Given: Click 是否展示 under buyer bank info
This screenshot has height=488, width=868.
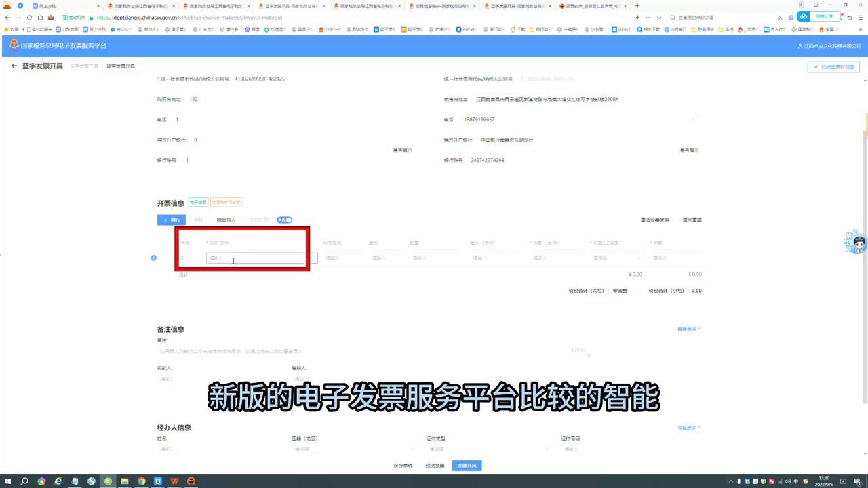Looking at the screenshot, I should point(402,150).
